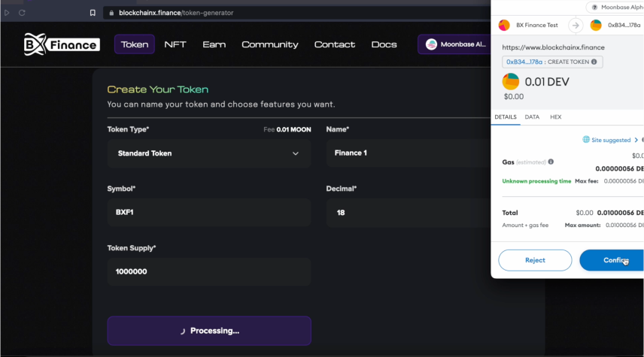Click the browser reload icon

click(22, 13)
